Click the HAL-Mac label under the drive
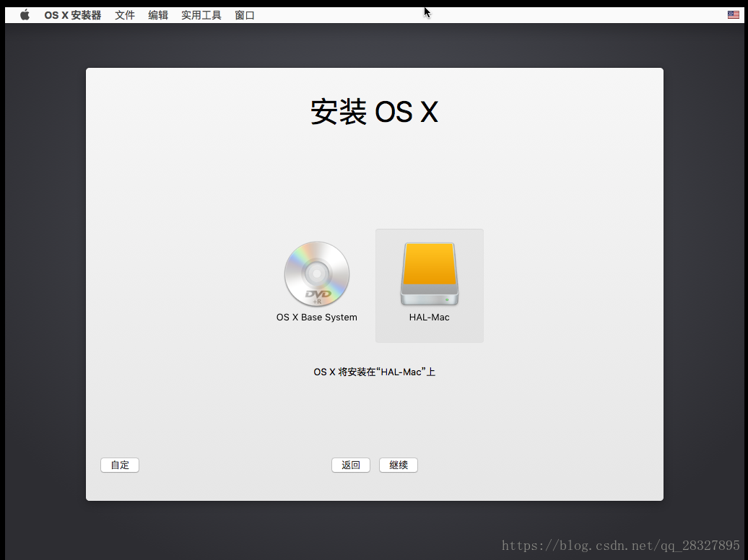The height and width of the screenshot is (560, 748). coord(430,318)
